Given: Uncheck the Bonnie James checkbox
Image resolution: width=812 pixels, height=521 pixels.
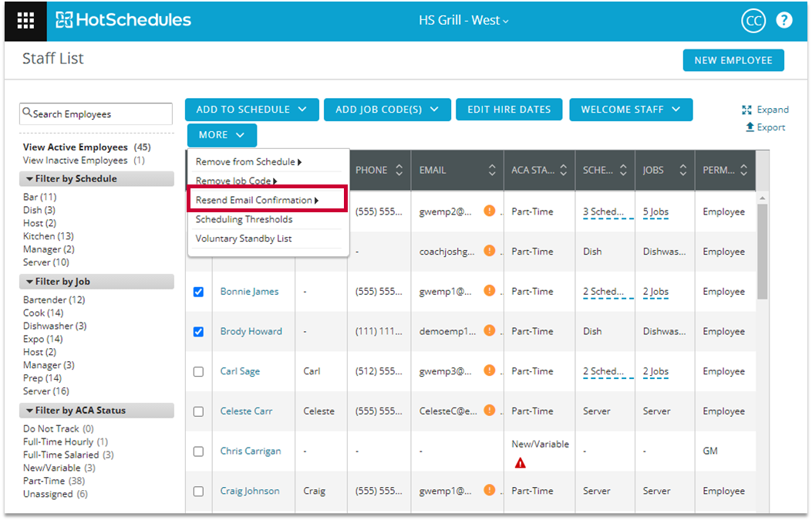Looking at the screenshot, I should pyautogui.click(x=198, y=292).
